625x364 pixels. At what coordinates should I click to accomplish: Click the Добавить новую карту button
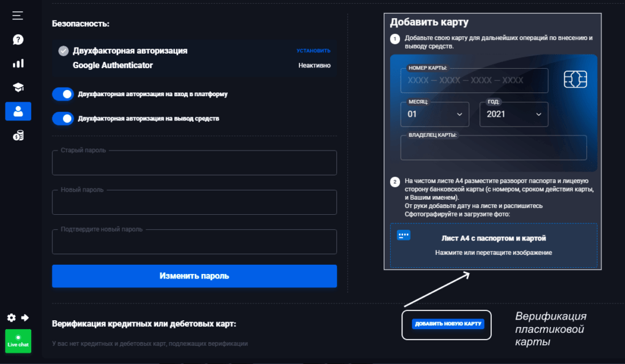447,324
